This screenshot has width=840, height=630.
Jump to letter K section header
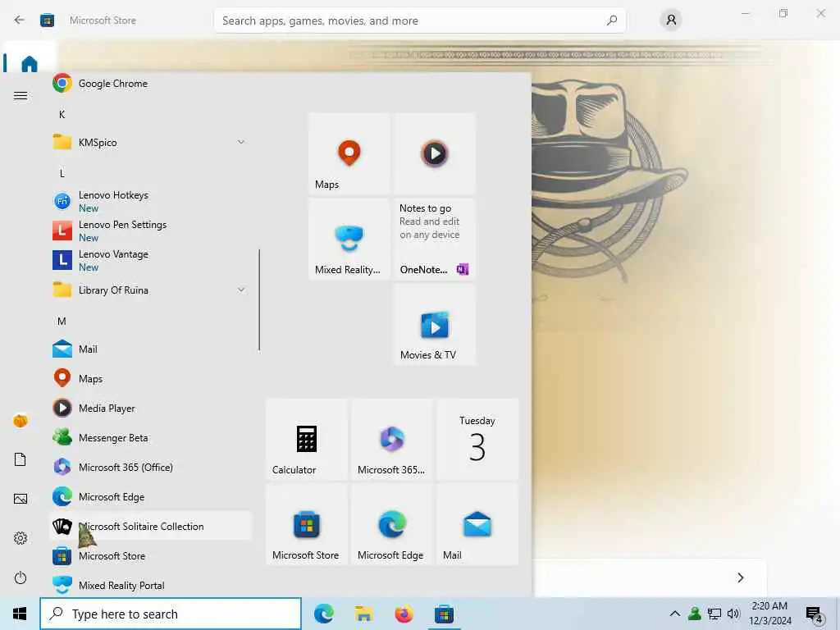pyautogui.click(x=62, y=115)
